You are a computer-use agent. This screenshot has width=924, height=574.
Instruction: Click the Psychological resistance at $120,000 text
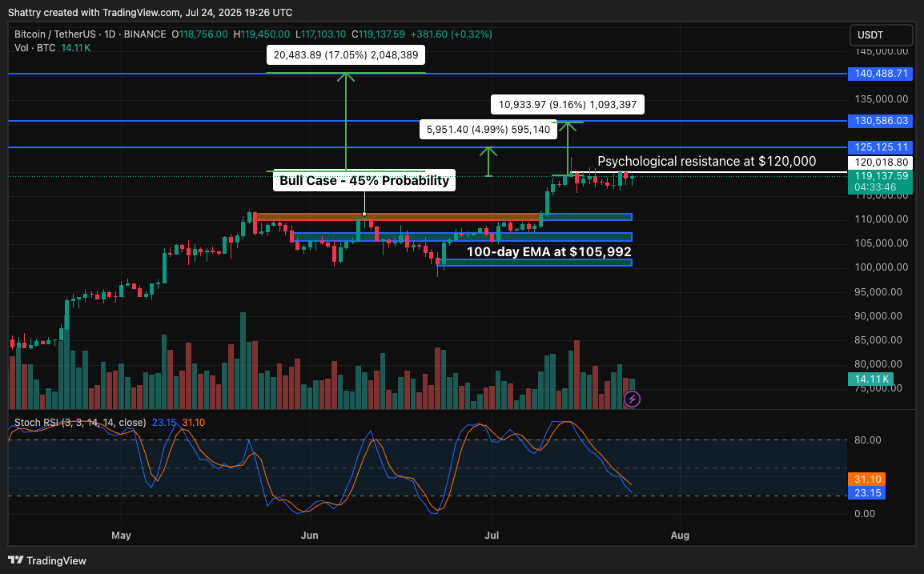point(706,162)
